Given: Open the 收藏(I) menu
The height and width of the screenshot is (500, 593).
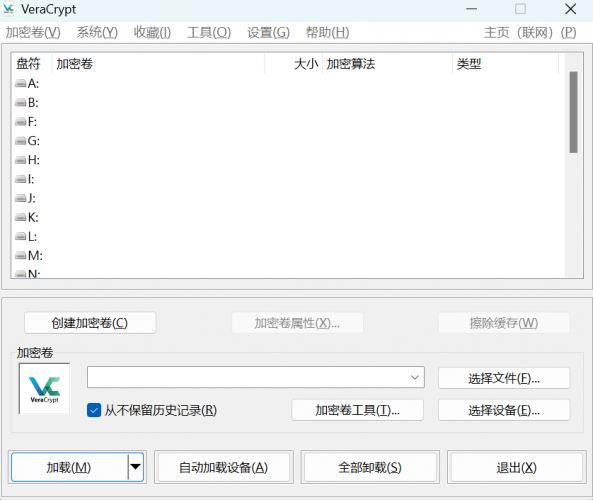Looking at the screenshot, I should click(x=152, y=33).
